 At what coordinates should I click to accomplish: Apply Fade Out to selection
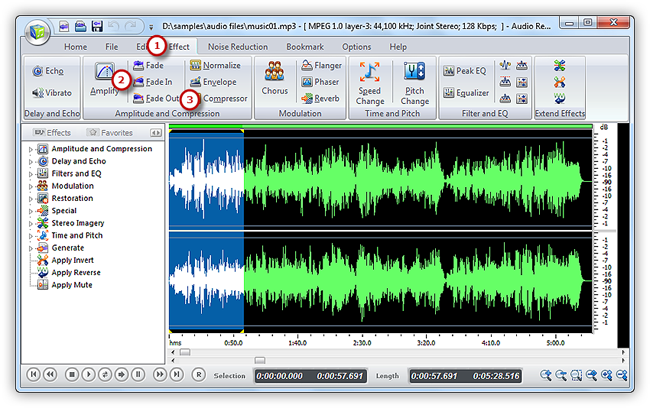point(156,99)
